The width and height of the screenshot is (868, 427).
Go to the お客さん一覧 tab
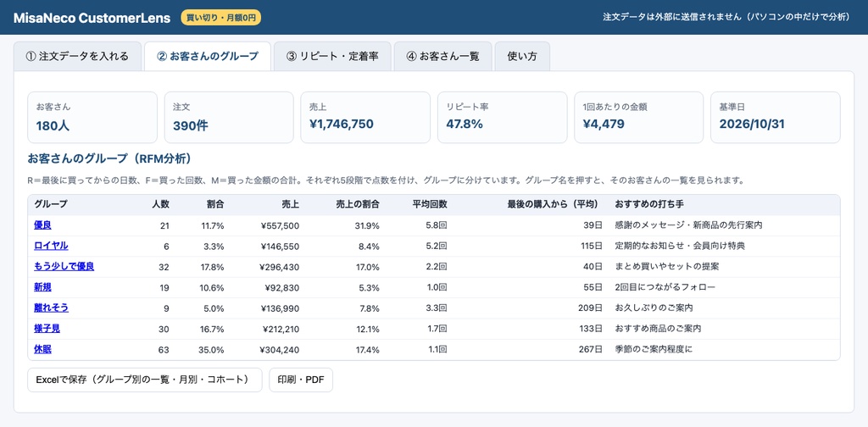click(442, 57)
